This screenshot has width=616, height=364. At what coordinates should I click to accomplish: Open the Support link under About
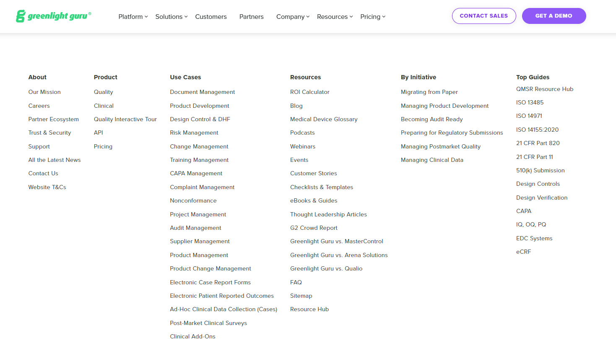[x=39, y=146]
